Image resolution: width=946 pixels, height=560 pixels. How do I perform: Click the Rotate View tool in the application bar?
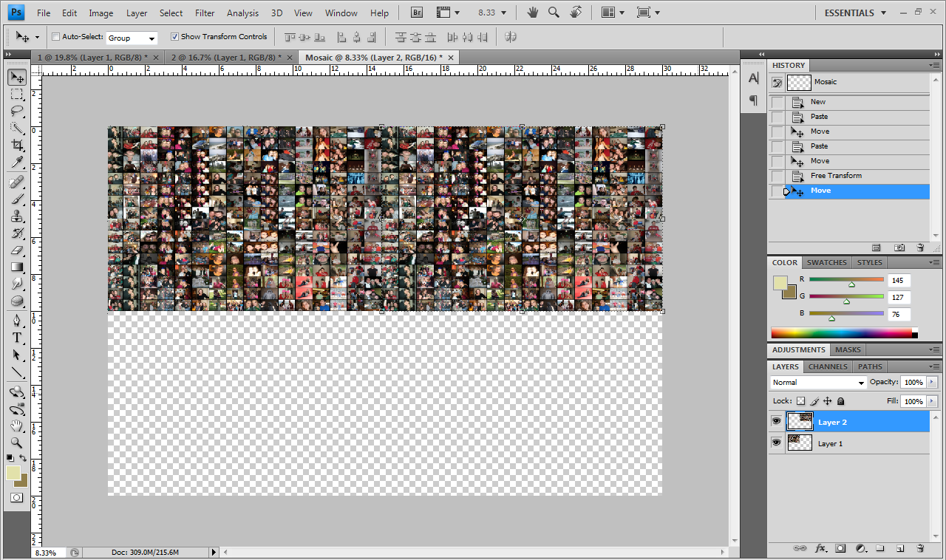point(576,13)
